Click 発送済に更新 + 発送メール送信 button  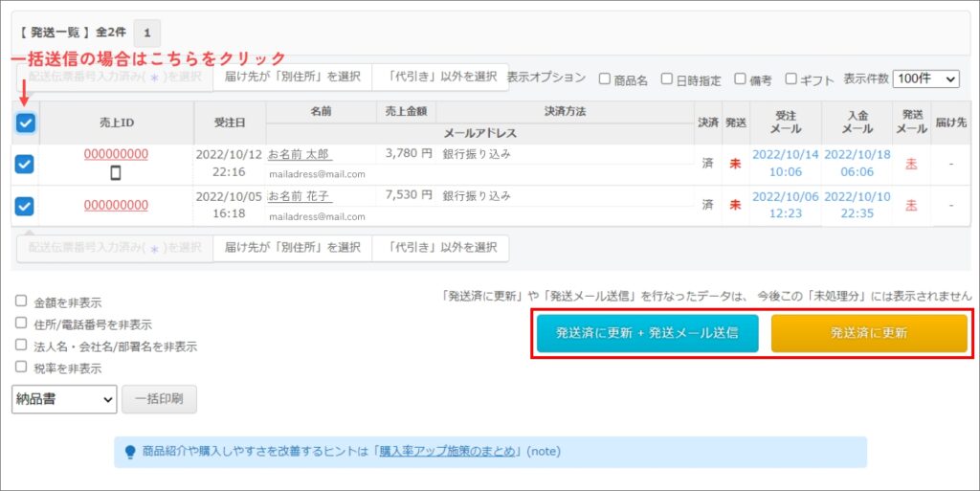[x=647, y=333]
